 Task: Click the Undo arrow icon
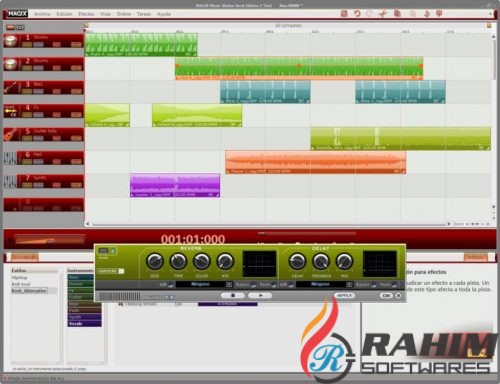357,14
